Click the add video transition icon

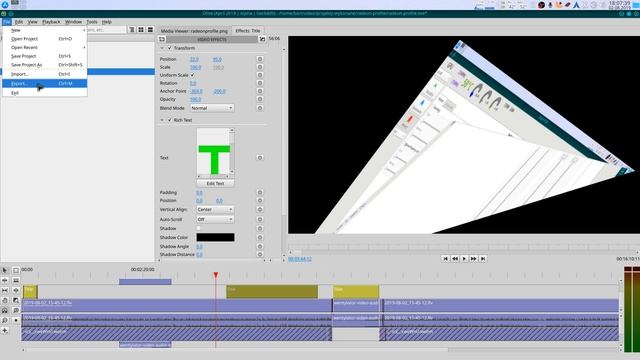(262, 39)
